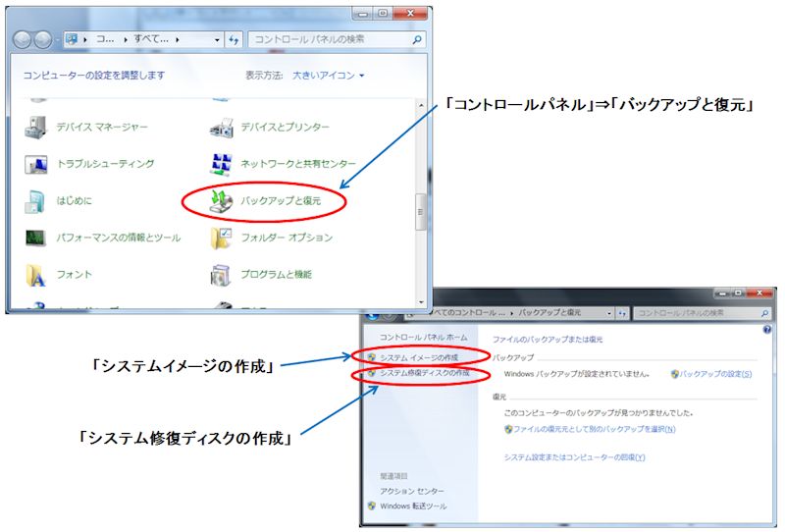The width and height of the screenshot is (785, 532).
Task: Open the Getting Started icon (はじめに)
Action: pyautogui.click(x=35, y=201)
